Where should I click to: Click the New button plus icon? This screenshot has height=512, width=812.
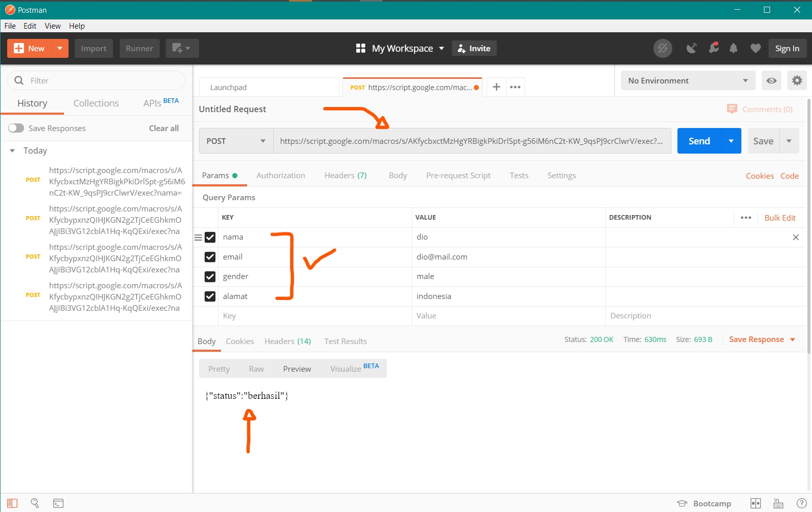(x=19, y=48)
